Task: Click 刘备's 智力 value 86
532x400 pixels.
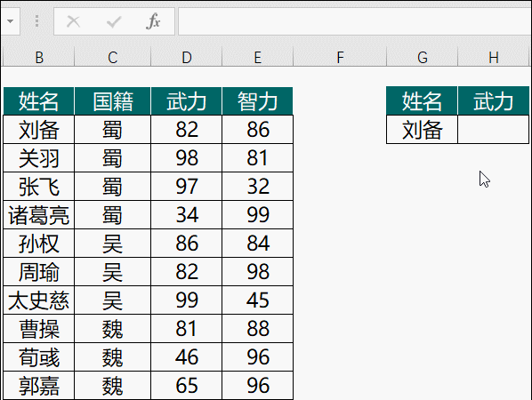Action: pos(257,130)
